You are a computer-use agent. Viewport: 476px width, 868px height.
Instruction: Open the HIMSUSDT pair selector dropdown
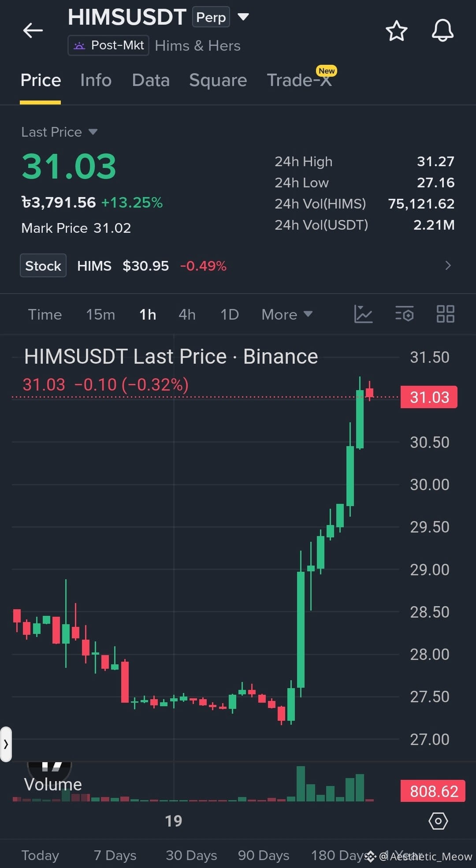click(x=243, y=17)
